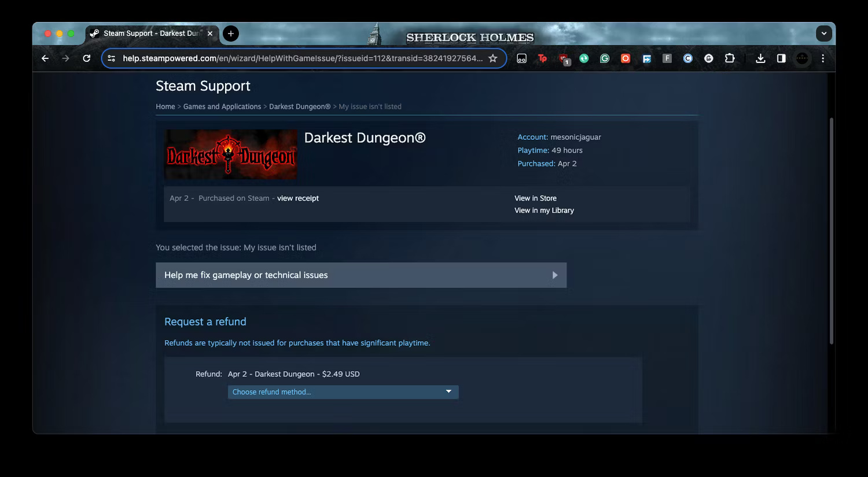The width and height of the screenshot is (868, 477).
Task: Open the Choose refund method dropdown
Action: click(343, 392)
